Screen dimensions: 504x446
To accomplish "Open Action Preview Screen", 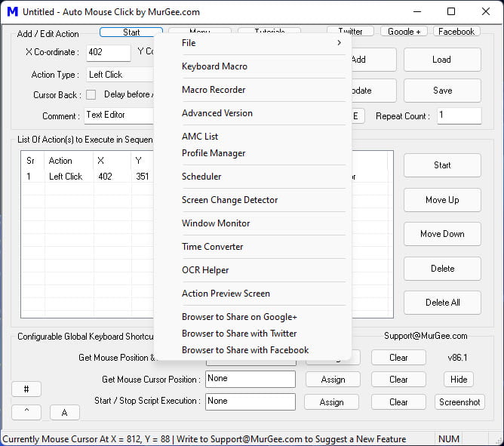I will click(x=252, y=294).
